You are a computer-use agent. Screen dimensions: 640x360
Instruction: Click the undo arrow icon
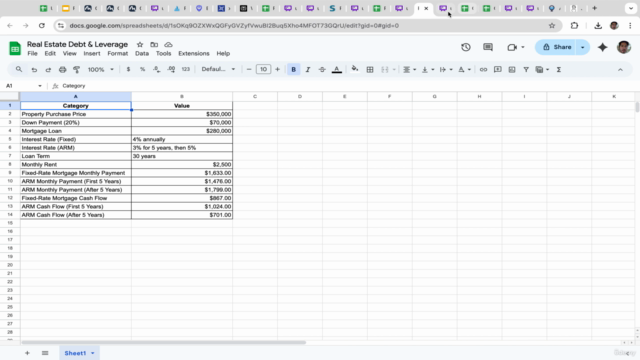tap(34, 70)
